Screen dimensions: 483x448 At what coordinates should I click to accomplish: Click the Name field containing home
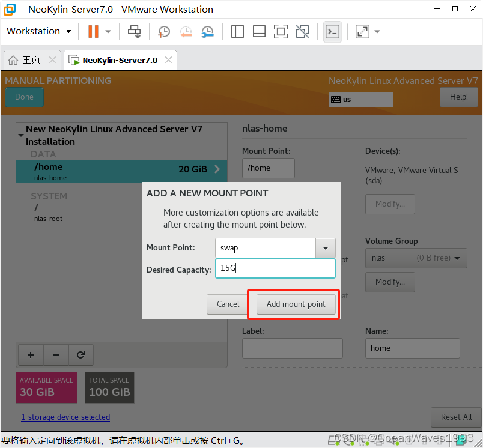[413, 348]
